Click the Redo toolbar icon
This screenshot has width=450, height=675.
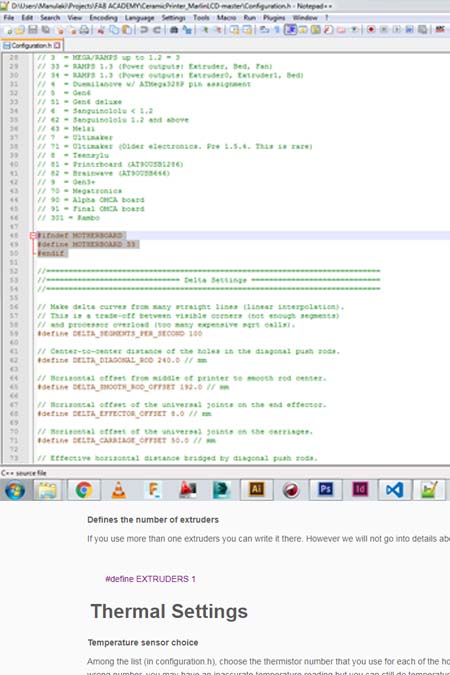(157, 30)
